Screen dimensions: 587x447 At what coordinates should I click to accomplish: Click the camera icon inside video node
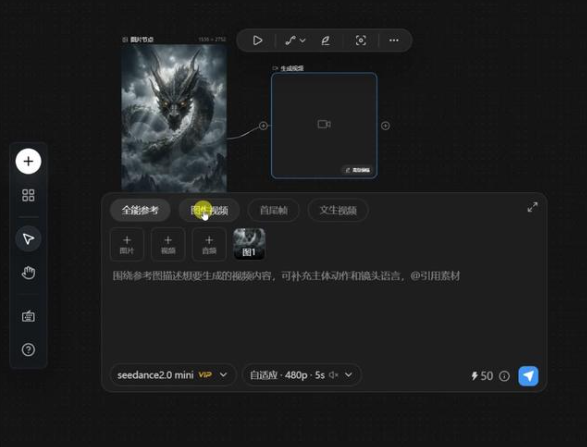pos(324,124)
